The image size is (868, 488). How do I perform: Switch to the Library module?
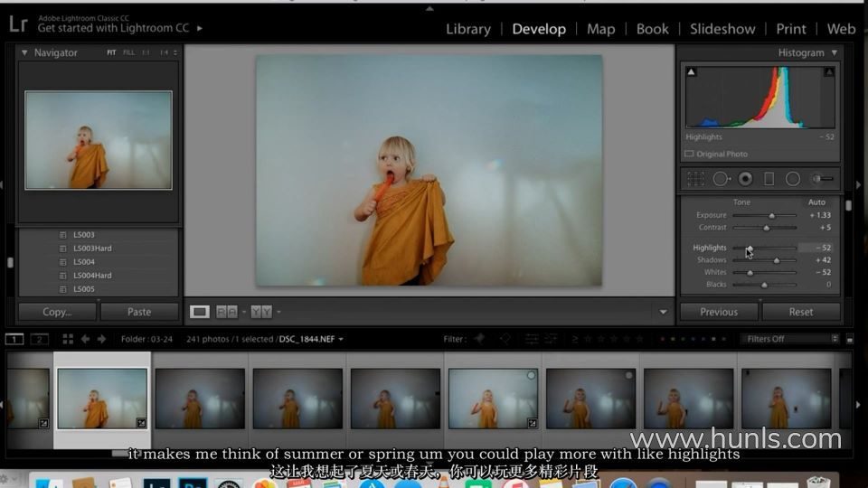468,29
